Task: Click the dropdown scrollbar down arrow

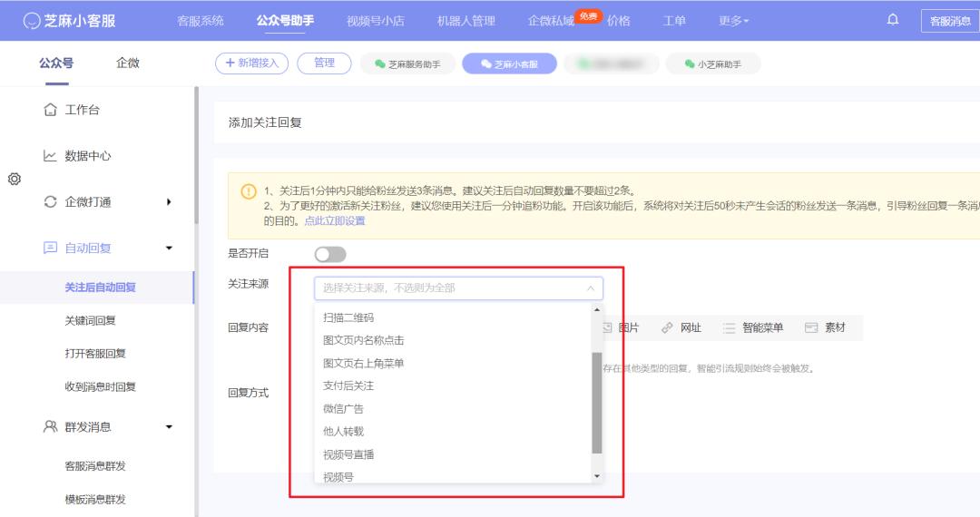Action: (x=597, y=476)
